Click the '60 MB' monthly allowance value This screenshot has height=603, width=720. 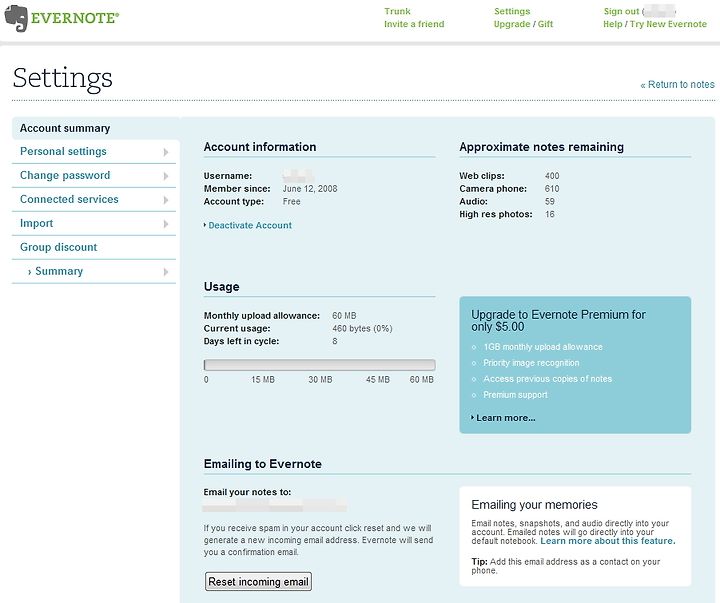pos(344,316)
